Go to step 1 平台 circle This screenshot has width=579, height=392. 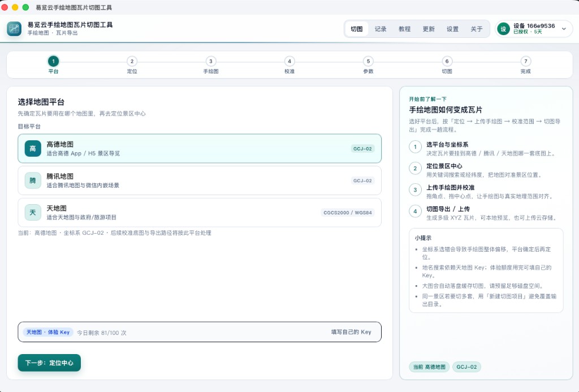pos(53,61)
